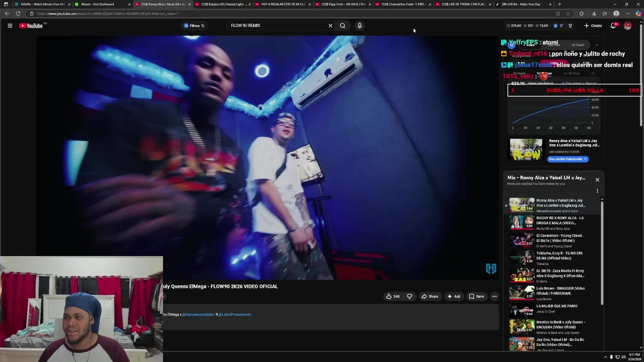Open the YouTube notifications bell

613,26
